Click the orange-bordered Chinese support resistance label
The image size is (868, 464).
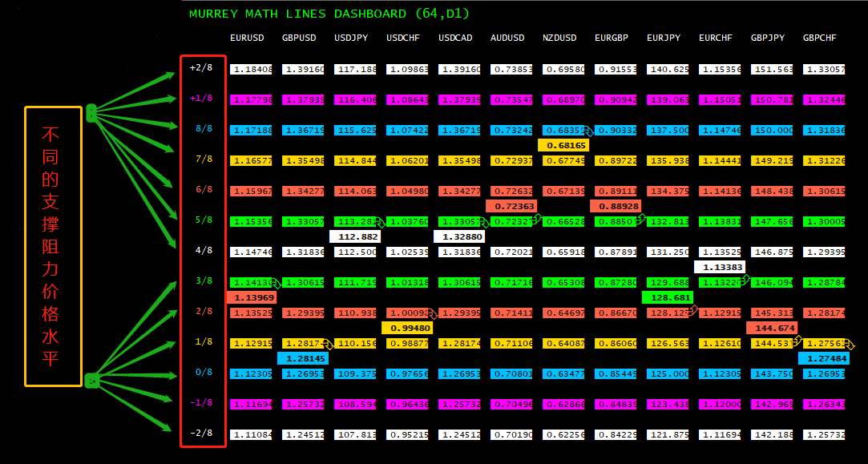coord(53,247)
